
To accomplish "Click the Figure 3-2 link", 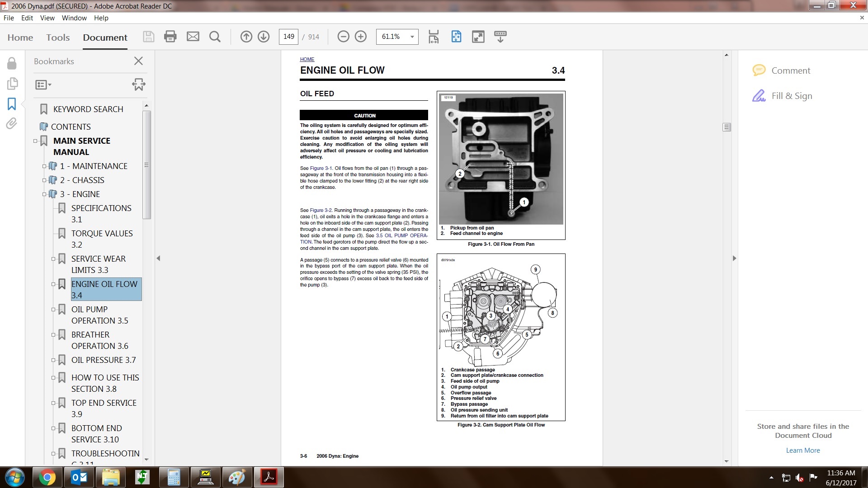I will tap(321, 210).
